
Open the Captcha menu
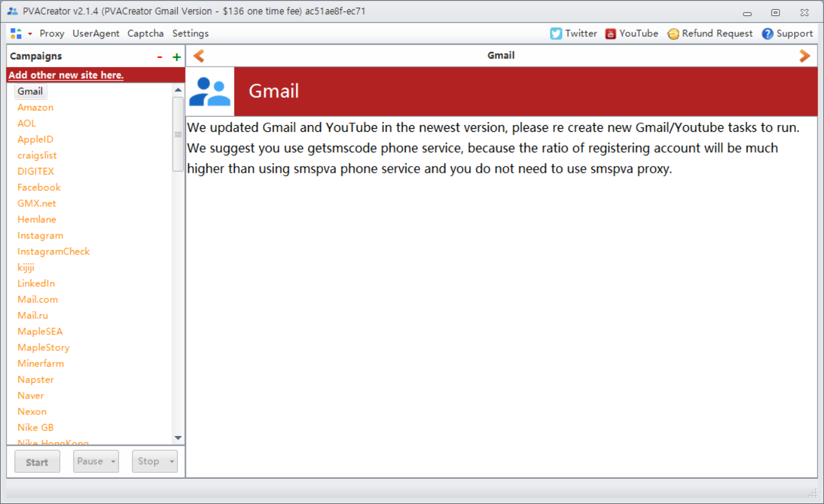pos(145,34)
